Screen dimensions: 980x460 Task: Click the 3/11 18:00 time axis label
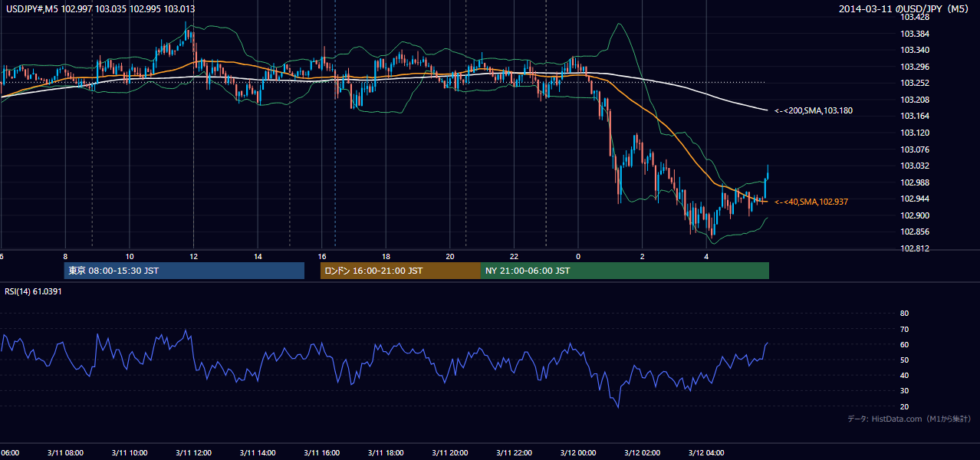pyautogui.click(x=385, y=453)
